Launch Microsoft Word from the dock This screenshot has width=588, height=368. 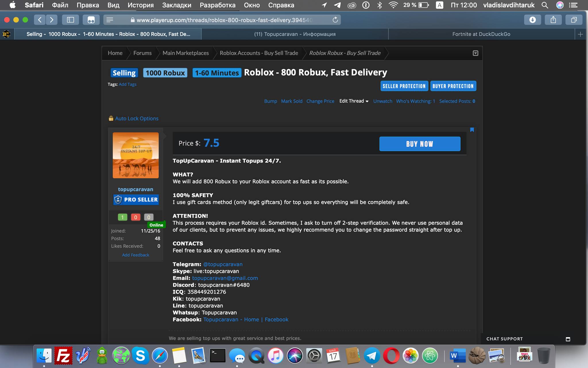[x=458, y=356]
